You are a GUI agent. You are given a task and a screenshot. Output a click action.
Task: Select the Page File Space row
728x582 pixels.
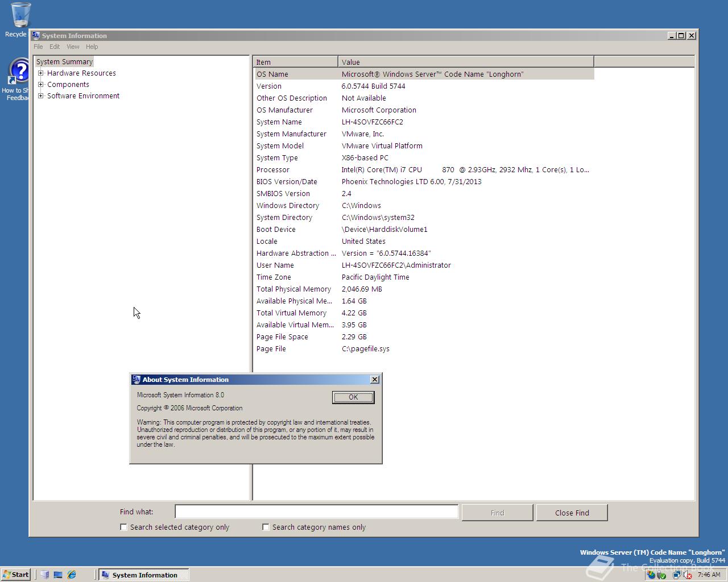pyautogui.click(x=424, y=336)
